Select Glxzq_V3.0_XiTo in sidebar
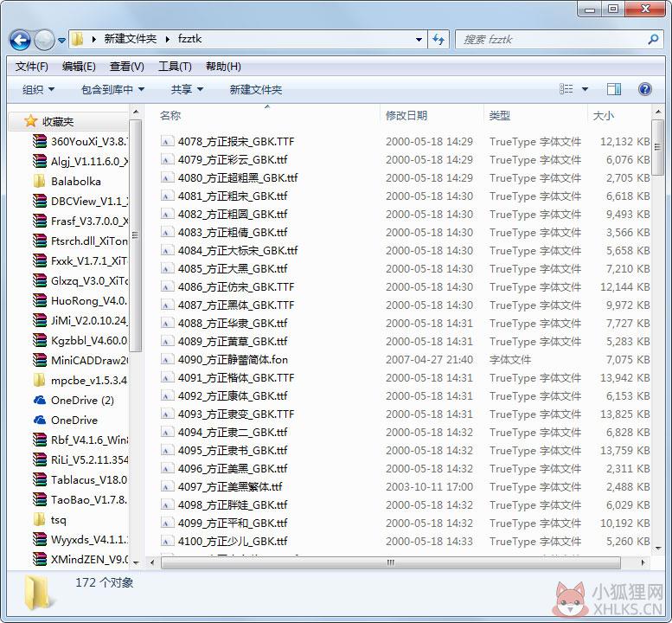672x623 pixels. (89, 280)
